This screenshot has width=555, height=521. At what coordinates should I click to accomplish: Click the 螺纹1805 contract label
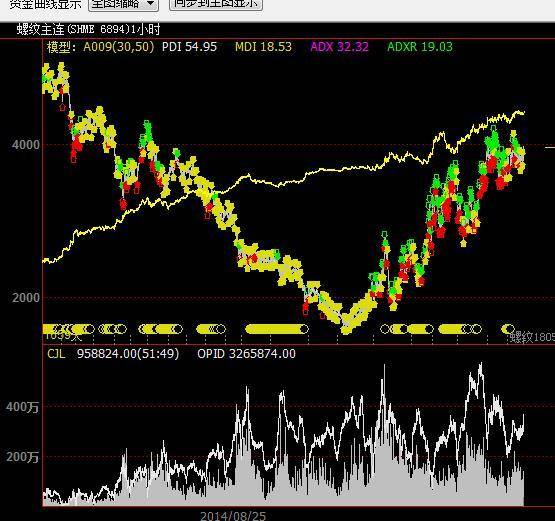click(x=532, y=337)
